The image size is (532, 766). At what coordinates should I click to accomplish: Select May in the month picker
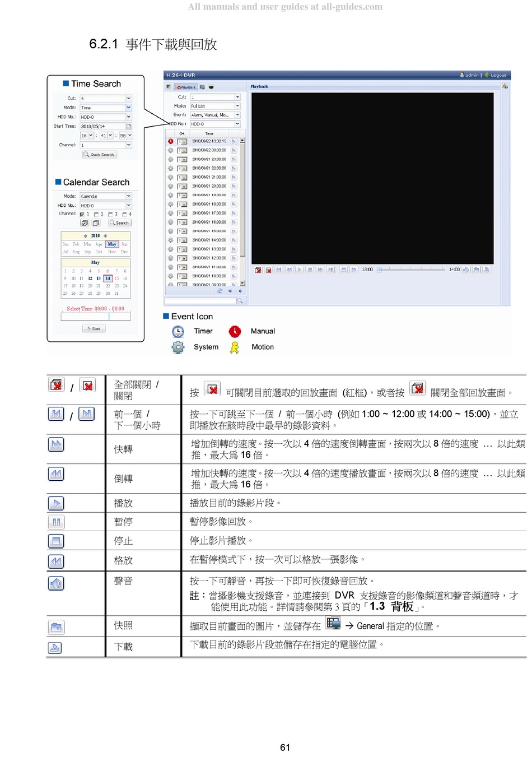[x=112, y=244]
